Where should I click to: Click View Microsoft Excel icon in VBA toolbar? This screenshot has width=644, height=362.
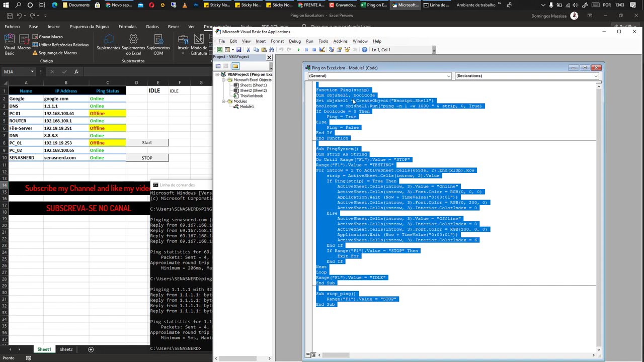click(x=219, y=50)
